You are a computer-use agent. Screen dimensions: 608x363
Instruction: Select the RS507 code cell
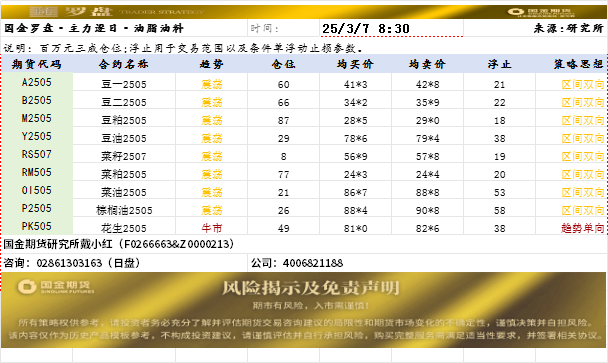point(36,154)
